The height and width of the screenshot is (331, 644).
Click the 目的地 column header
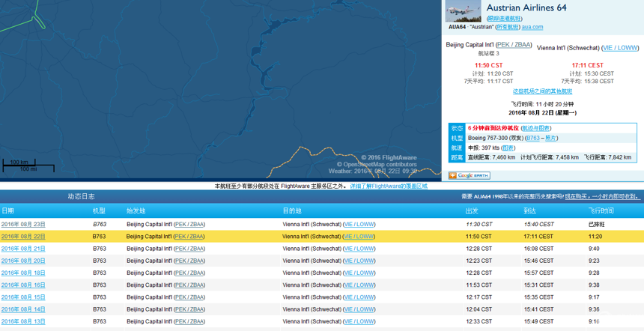click(292, 210)
